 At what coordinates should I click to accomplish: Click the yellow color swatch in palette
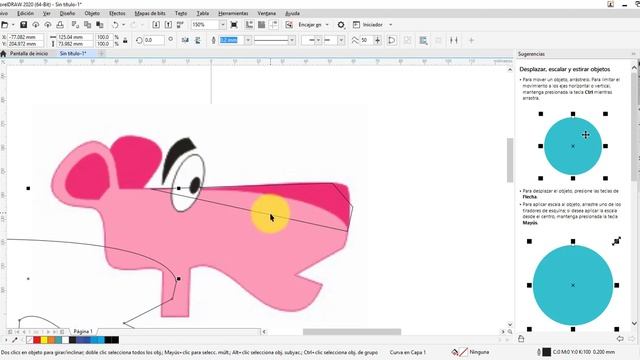pos(44,340)
